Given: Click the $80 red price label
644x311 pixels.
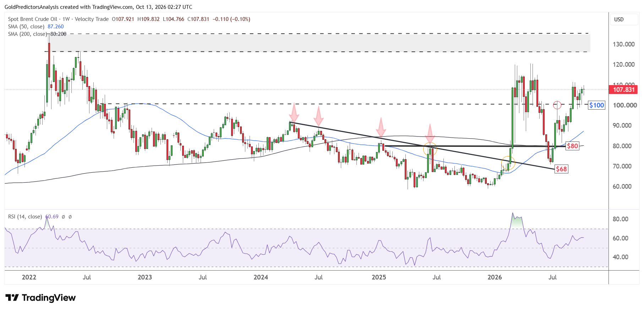Looking at the screenshot, I should (x=572, y=146).
